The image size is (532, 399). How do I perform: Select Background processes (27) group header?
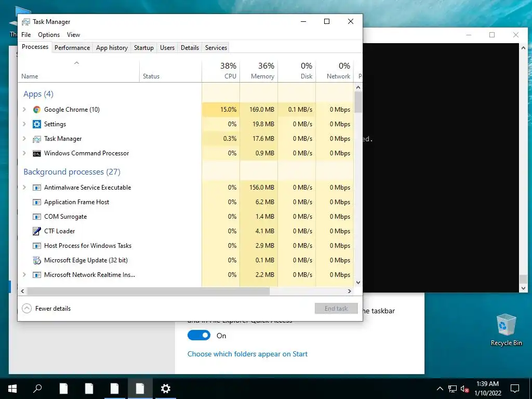[72, 171]
